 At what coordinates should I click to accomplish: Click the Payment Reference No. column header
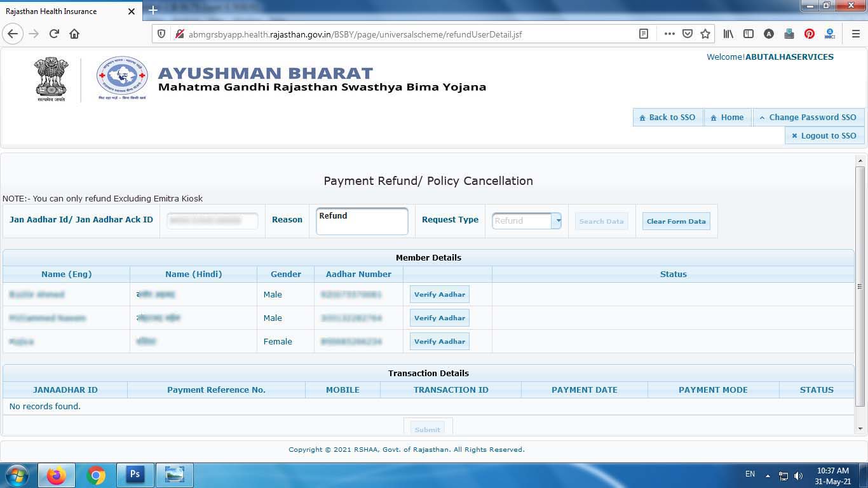coord(217,390)
